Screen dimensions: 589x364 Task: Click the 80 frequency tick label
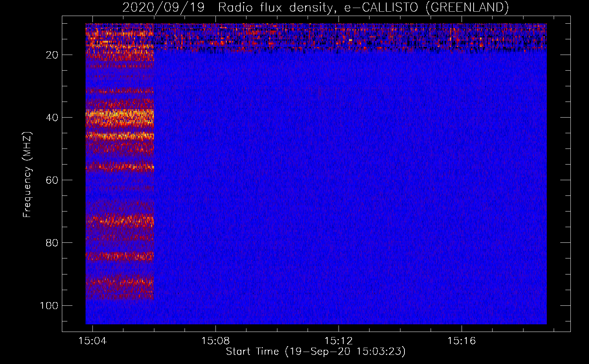tap(52, 243)
